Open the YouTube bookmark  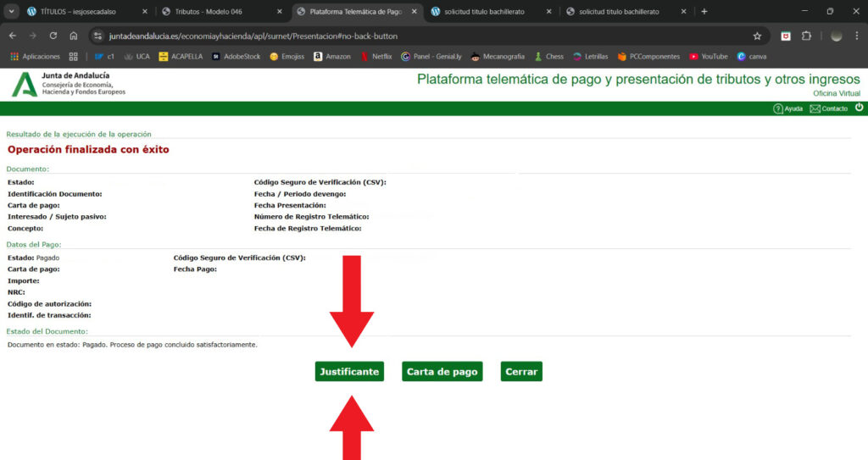coord(708,57)
